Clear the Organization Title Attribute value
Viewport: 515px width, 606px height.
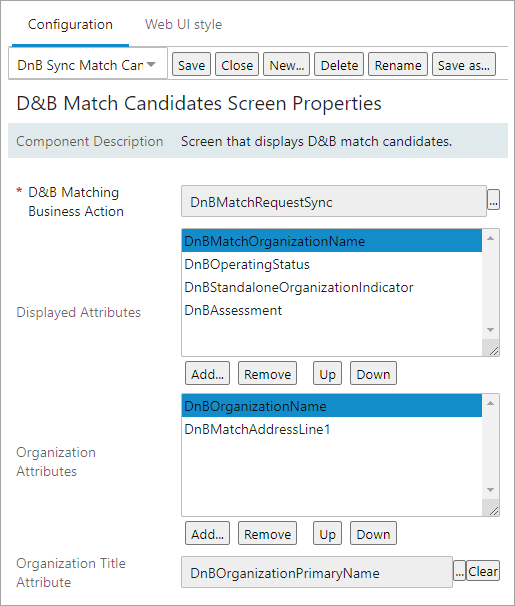pyautogui.click(x=483, y=571)
